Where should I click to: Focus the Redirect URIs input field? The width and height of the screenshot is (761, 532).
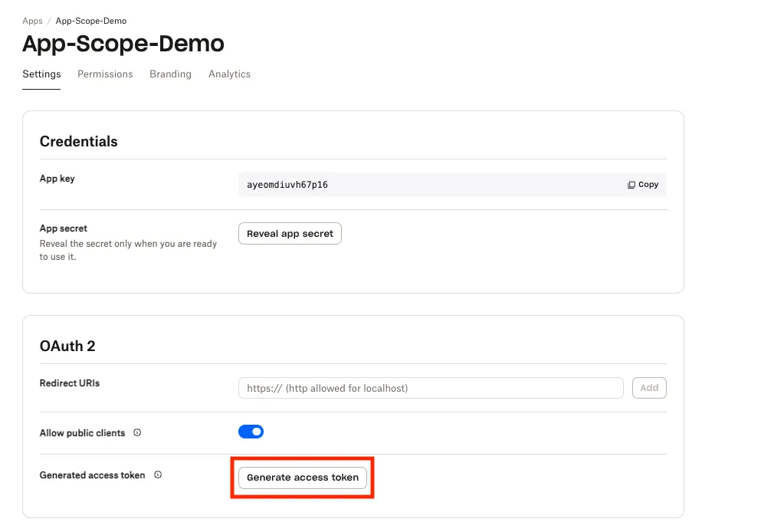431,388
